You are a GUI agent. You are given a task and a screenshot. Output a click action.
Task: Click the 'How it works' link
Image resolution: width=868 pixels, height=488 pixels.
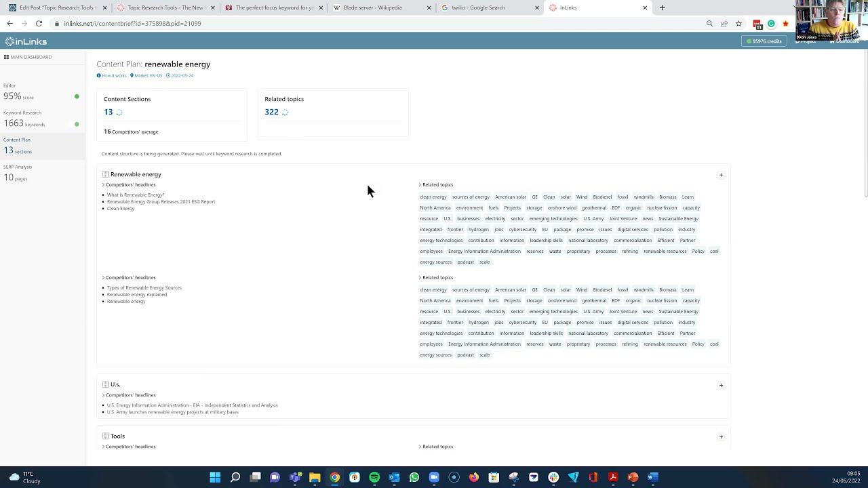[112, 75]
